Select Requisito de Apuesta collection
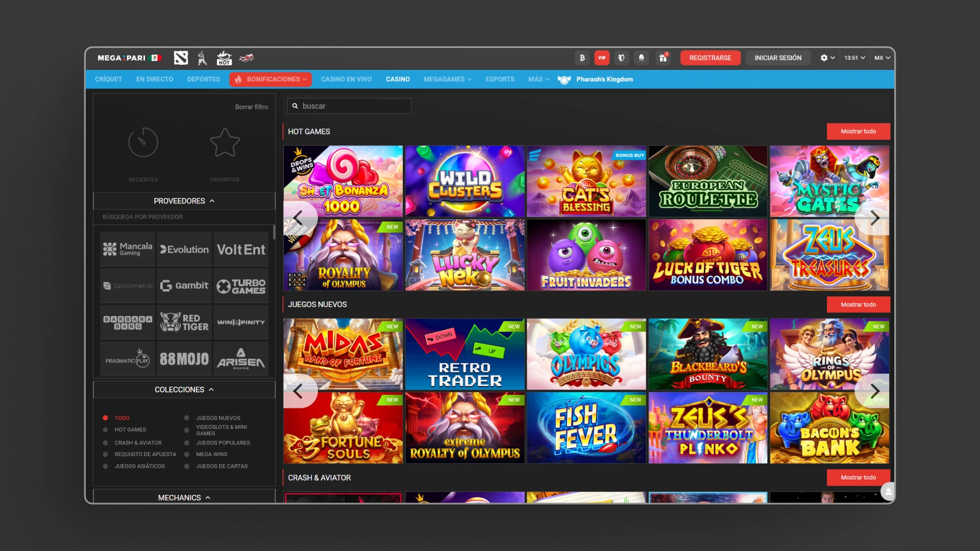This screenshot has width=980, height=551. pyautogui.click(x=105, y=454)
